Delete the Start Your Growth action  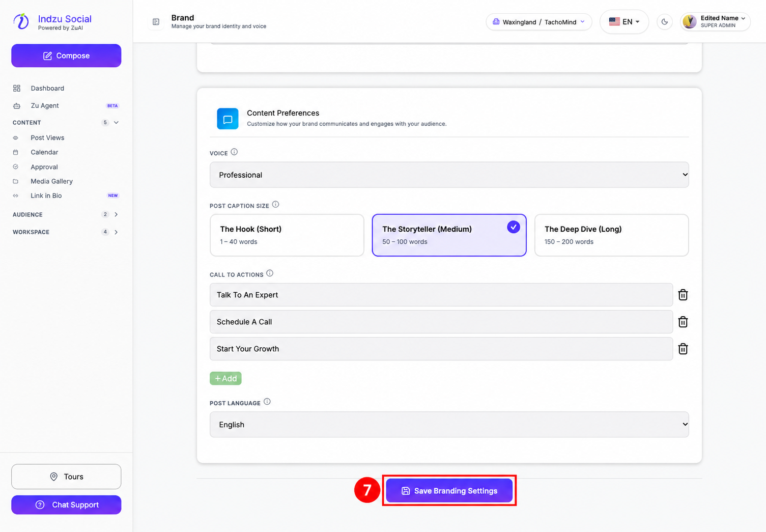click(683, 349)
